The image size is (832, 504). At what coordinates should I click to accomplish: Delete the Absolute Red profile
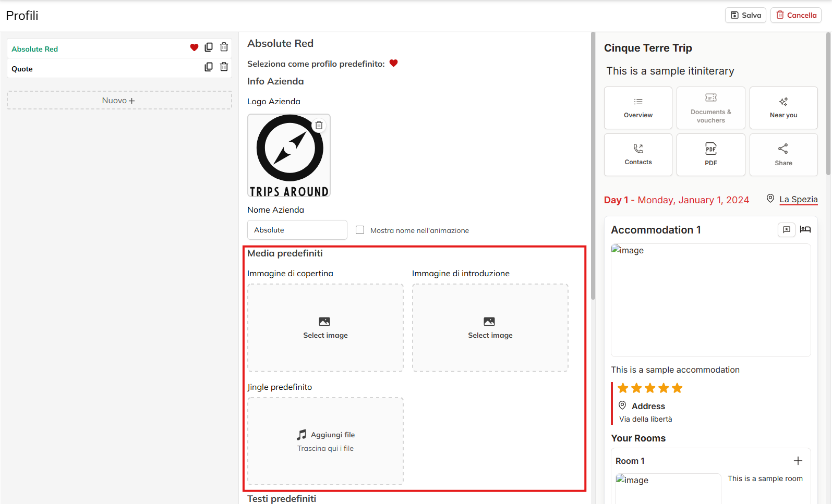point(224,47)
